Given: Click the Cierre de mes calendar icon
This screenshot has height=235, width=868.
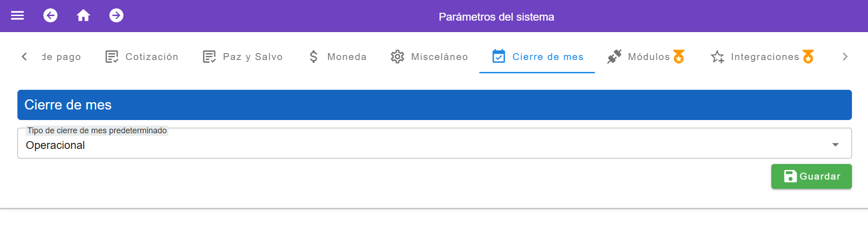Looking at the screenshot, I should point(499,56).
